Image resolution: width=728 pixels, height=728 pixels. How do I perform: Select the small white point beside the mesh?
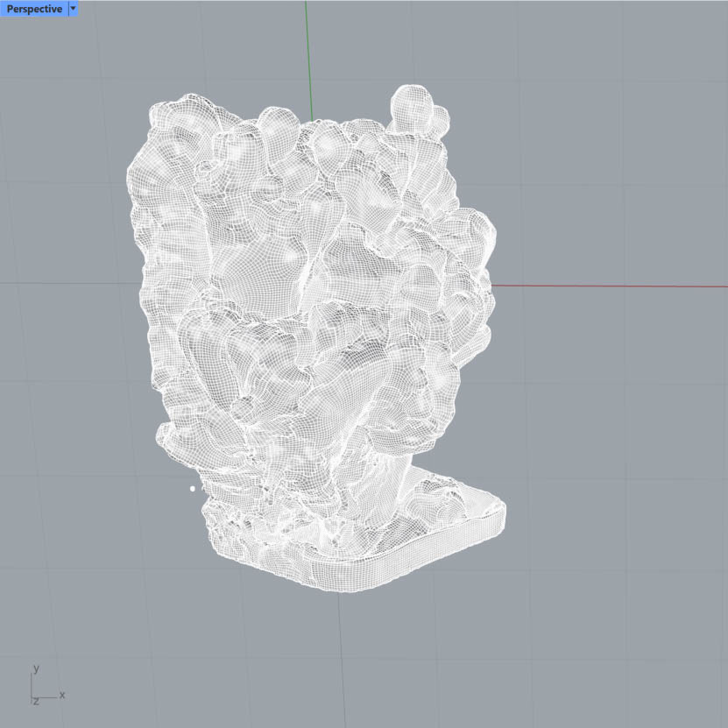pyautogui.click(x=193, y=489)
